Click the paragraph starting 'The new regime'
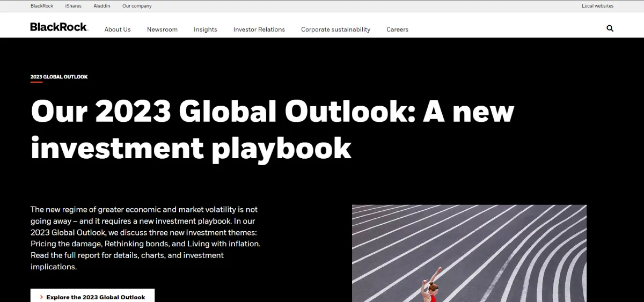This screenshot has width=644, height=302. coord(145,238)
